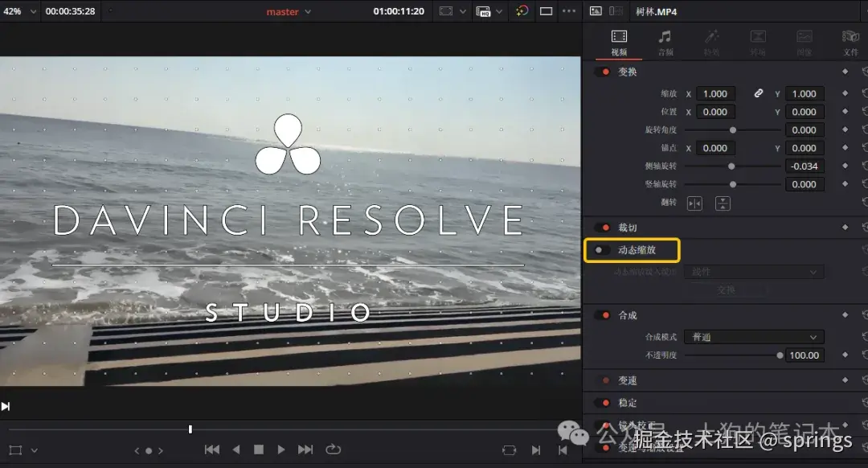Go to last frame of clip

click(305, 450)
